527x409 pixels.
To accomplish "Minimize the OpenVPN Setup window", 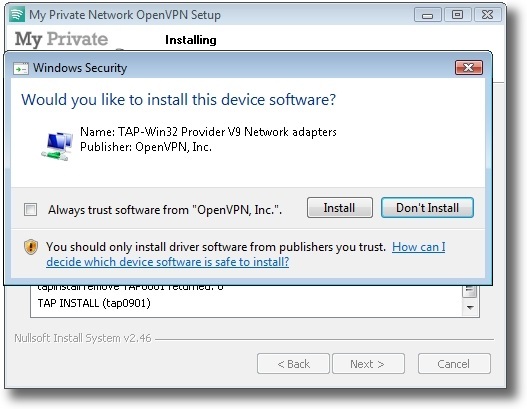I will coord(428,15).
